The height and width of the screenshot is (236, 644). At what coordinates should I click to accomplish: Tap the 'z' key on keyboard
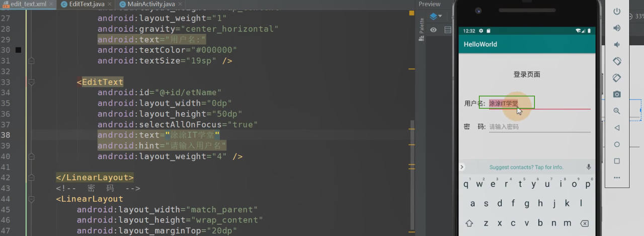(x=486, y=223)
